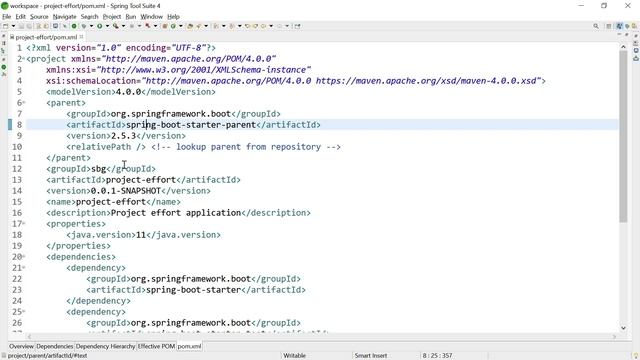Open the File menu

point(7,17)
